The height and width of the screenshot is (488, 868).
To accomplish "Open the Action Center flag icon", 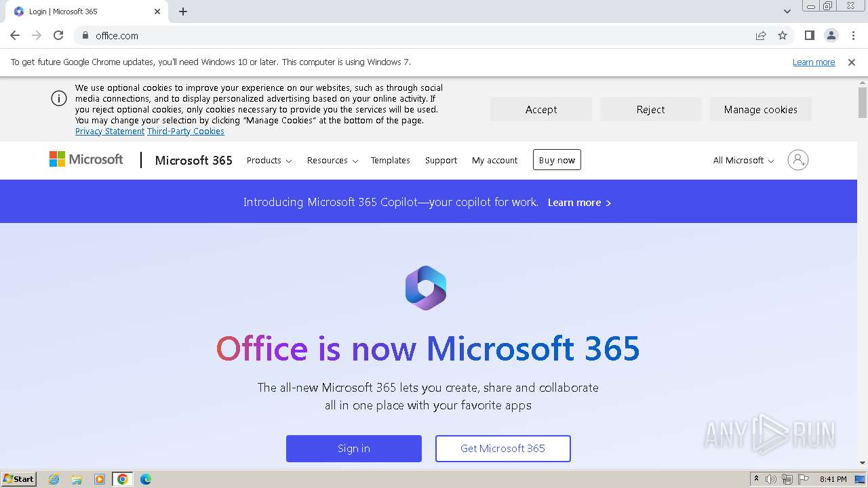I will point(804,479).
